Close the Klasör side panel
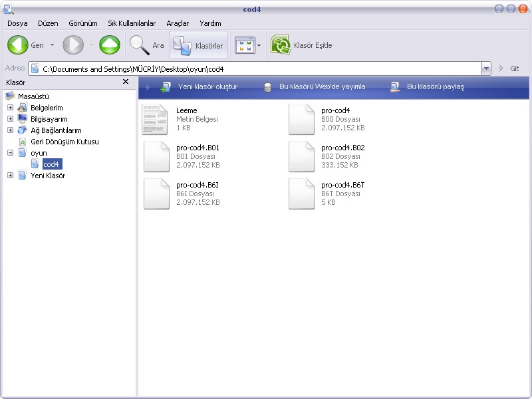532x399 pixels. point(126,82)
